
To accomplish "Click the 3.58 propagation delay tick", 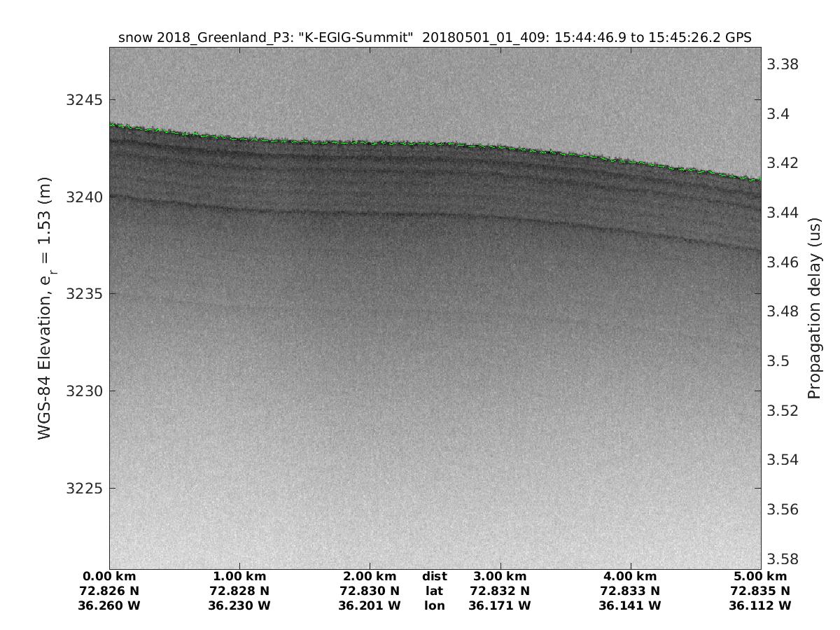I will click(782, 559).
